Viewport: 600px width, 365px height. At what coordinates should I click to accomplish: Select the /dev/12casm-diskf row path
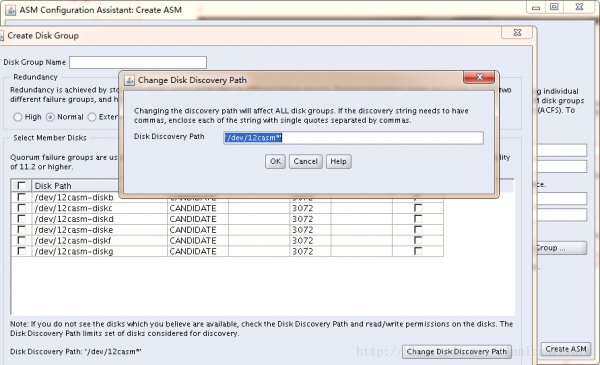pyautogui.click(x=73, y=241)
